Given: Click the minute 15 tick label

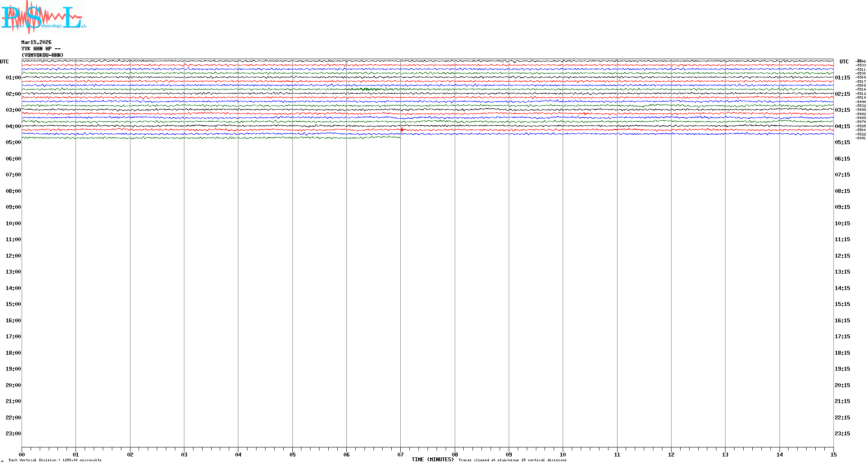Looking at the screenshot, I should coord(833,455).
